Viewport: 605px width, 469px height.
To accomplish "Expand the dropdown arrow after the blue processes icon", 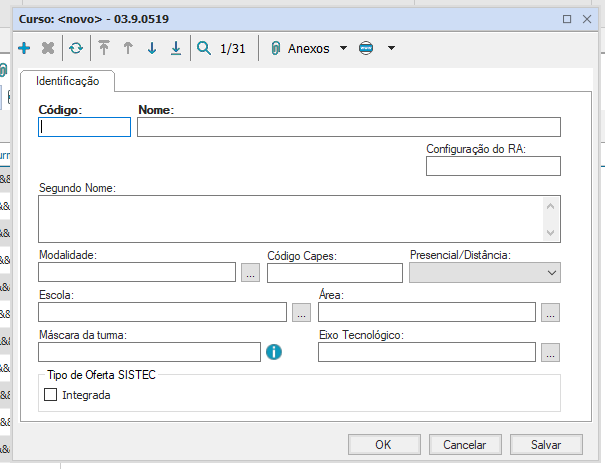I will (x=391, y=48).
